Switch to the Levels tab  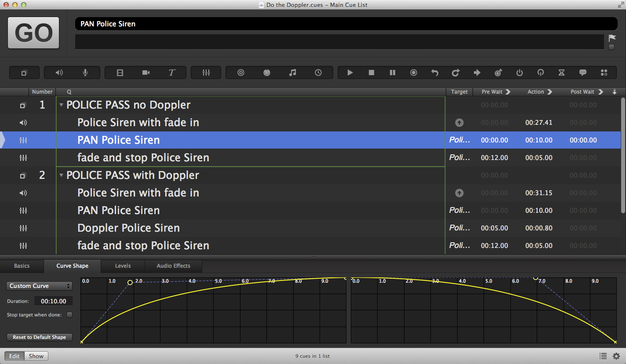point(123,266)
